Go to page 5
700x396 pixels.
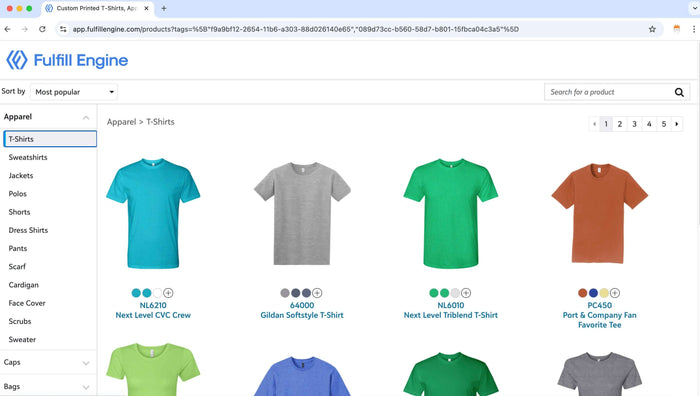pyautogui.click(x=664, y=124)
